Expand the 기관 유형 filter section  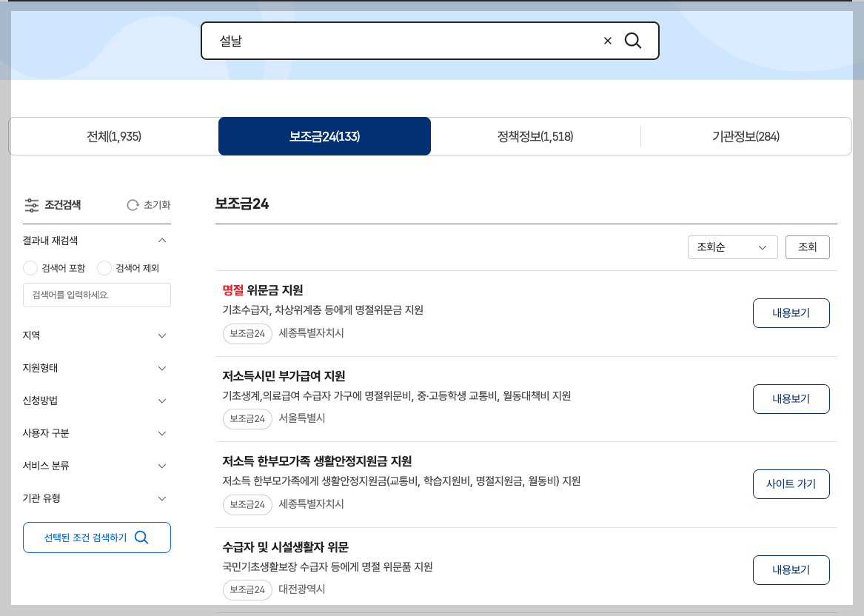(161, 498)
